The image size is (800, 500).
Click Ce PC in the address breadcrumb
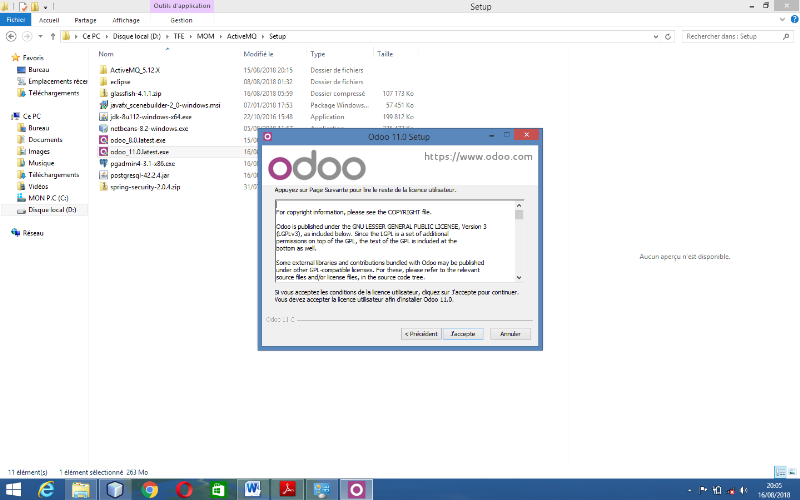tap(91, 36)
